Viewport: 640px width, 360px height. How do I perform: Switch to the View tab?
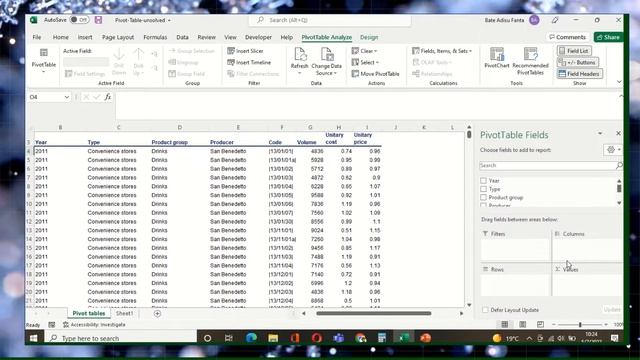pyautogui.click(x=230, y=37)
